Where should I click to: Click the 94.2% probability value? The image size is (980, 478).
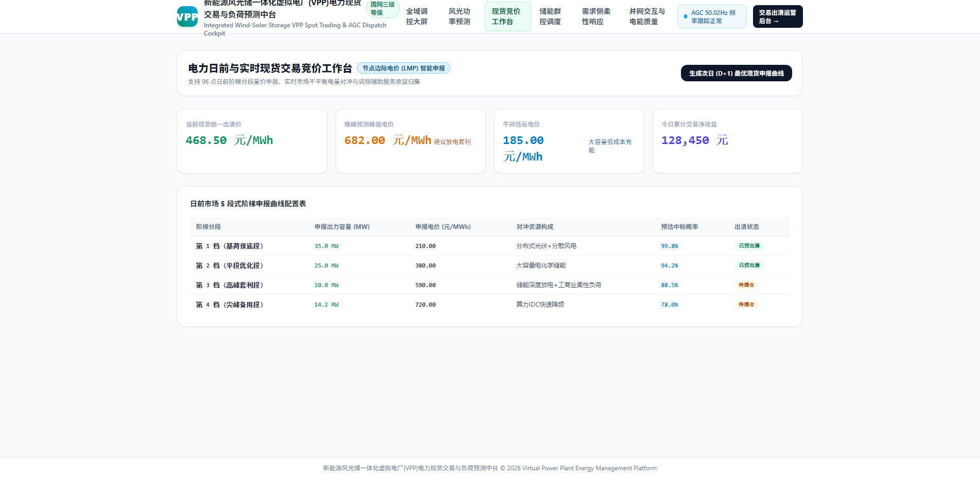(670, 265)
